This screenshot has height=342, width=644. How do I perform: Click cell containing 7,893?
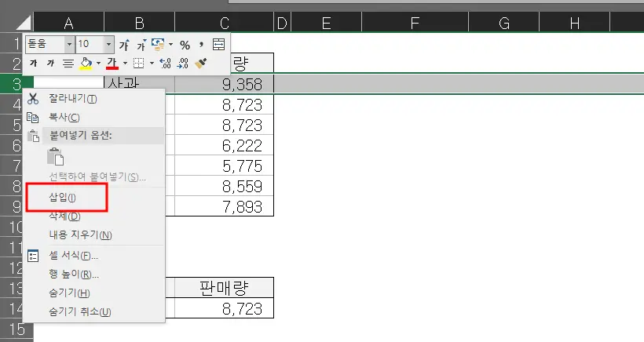point(225,206)
